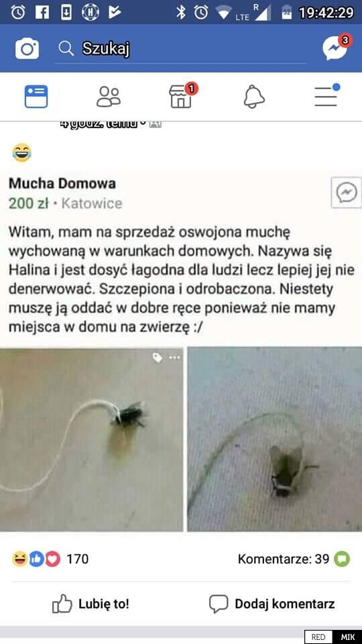
Task: Tap the laughing emoji above listing
Action: coord(21,152)
